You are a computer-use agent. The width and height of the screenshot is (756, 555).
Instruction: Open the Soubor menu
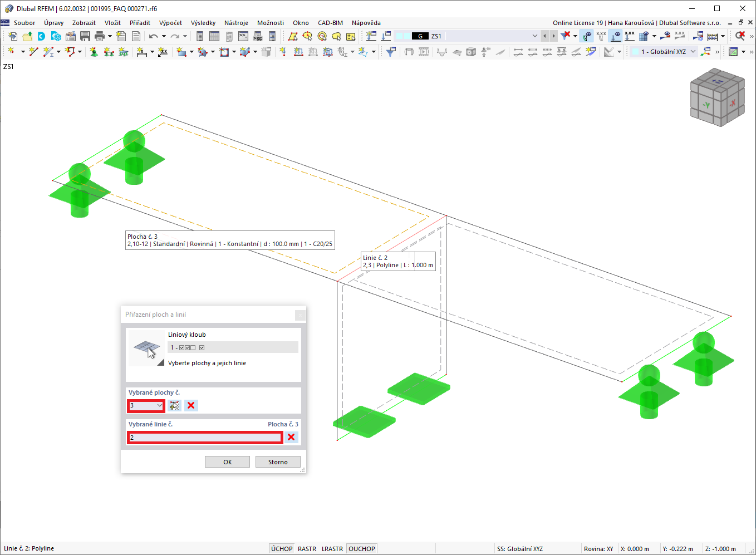[x=24, y=23]
